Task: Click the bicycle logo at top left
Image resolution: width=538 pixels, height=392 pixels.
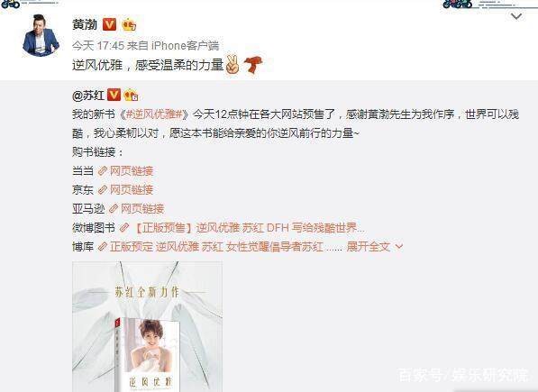Action: point(11,5)
